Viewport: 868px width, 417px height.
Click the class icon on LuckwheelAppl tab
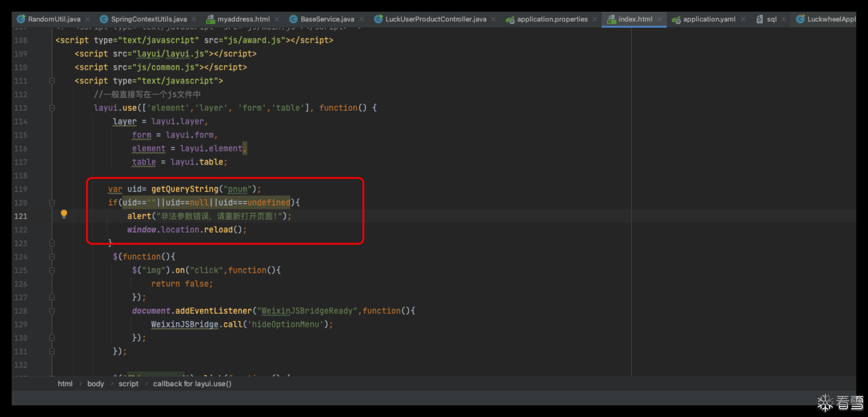tap(800, 19)
